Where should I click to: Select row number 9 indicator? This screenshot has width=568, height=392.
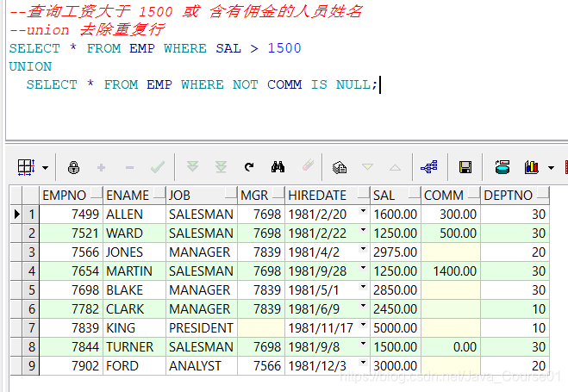point(31,365)
